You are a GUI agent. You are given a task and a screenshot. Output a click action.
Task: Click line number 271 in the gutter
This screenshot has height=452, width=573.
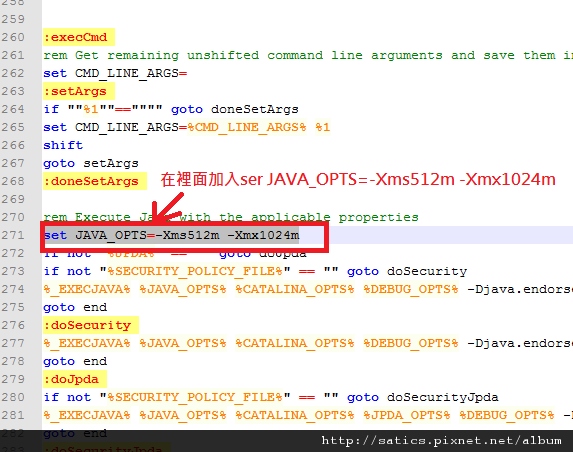point(13,235)
